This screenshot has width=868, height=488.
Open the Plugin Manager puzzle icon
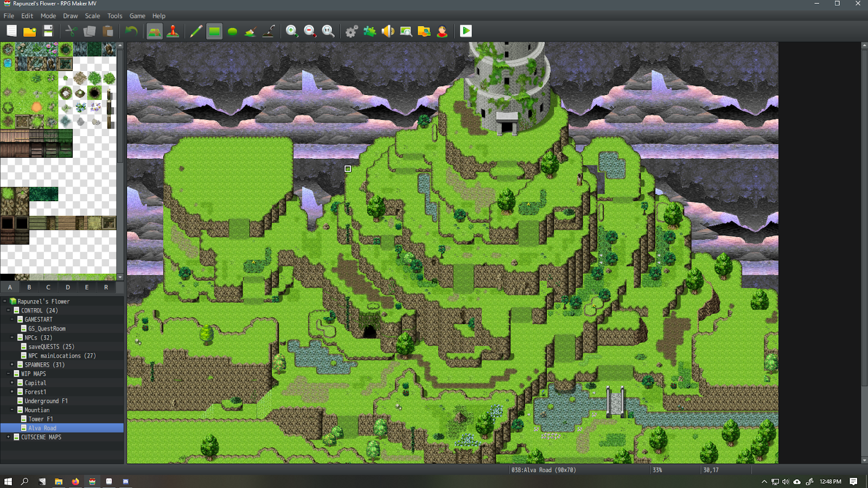(369, 31)
